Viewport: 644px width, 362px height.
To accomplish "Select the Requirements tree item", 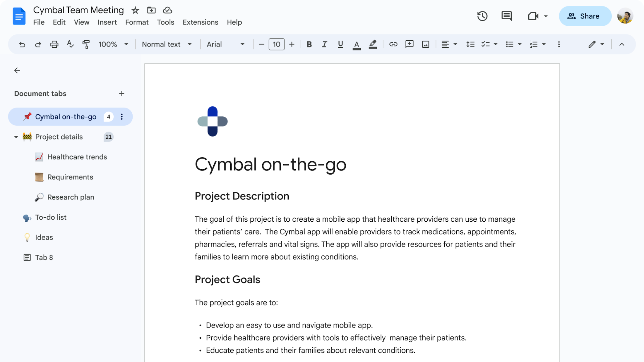I will coord(70,177).
